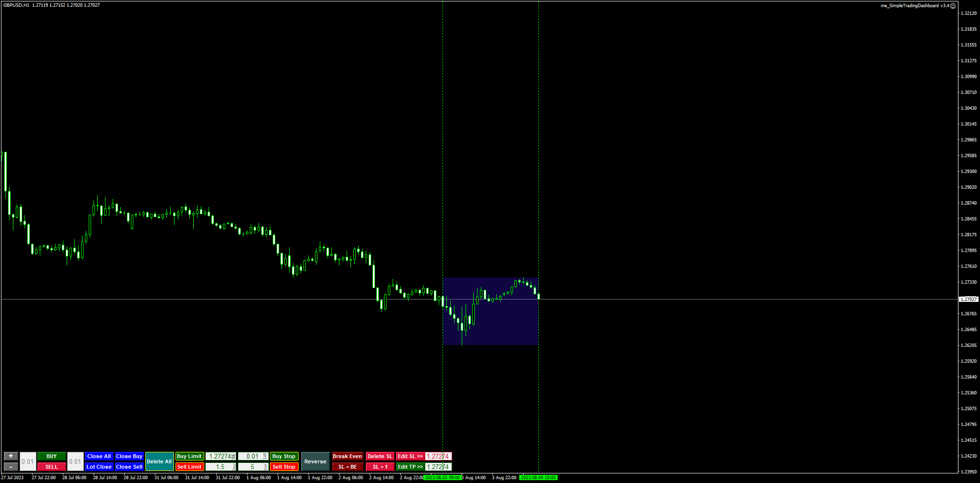Click the SL + 1 button

pyautogui.click(x=380, y=467)
